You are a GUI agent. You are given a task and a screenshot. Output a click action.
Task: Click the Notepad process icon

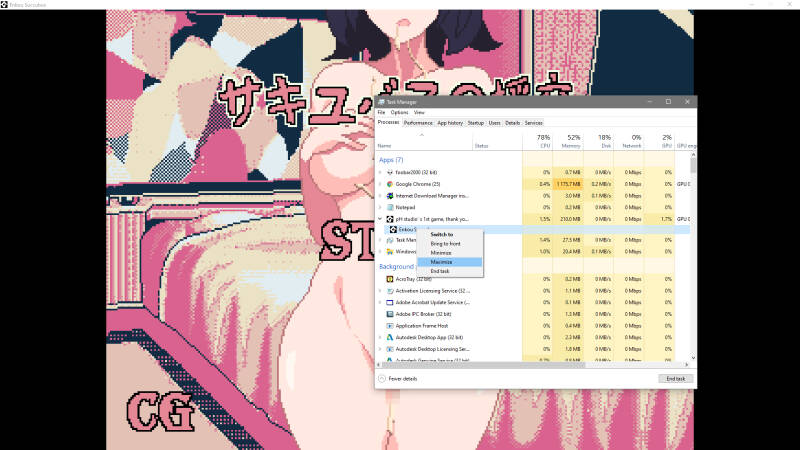click(390, 208)
